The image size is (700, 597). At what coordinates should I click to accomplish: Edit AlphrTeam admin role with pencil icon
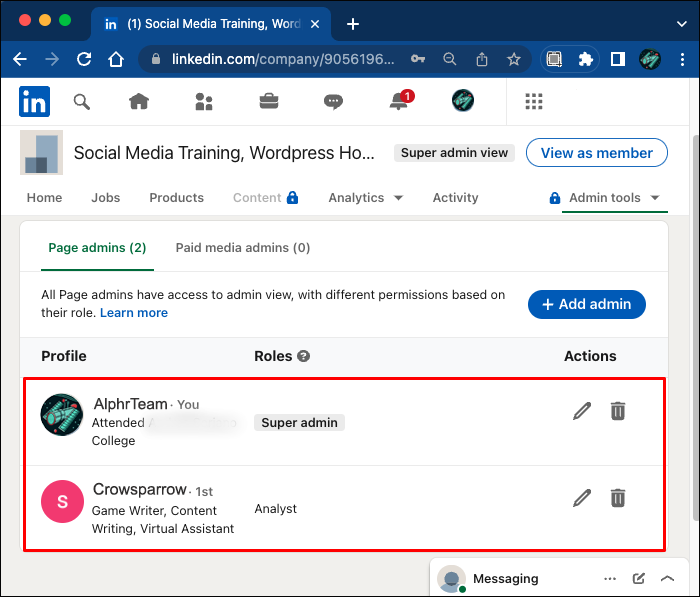(x=582, y=411)
